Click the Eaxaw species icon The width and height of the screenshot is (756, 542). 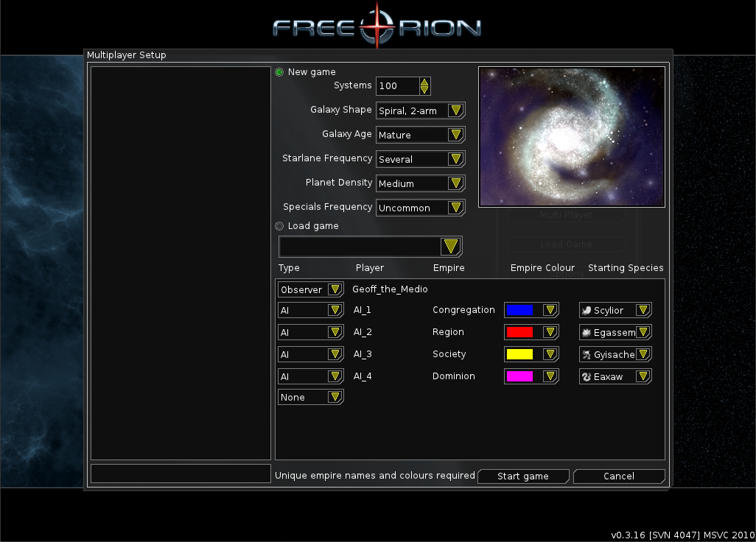[x=587, y=377]
